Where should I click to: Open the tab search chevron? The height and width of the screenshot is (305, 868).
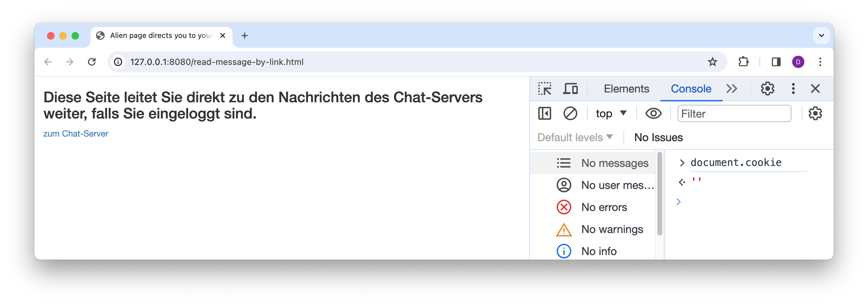[x=821, y=36]
